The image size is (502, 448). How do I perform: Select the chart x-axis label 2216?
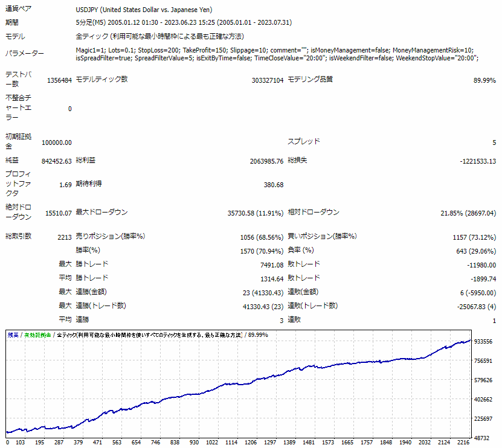(x=463, y=442)
